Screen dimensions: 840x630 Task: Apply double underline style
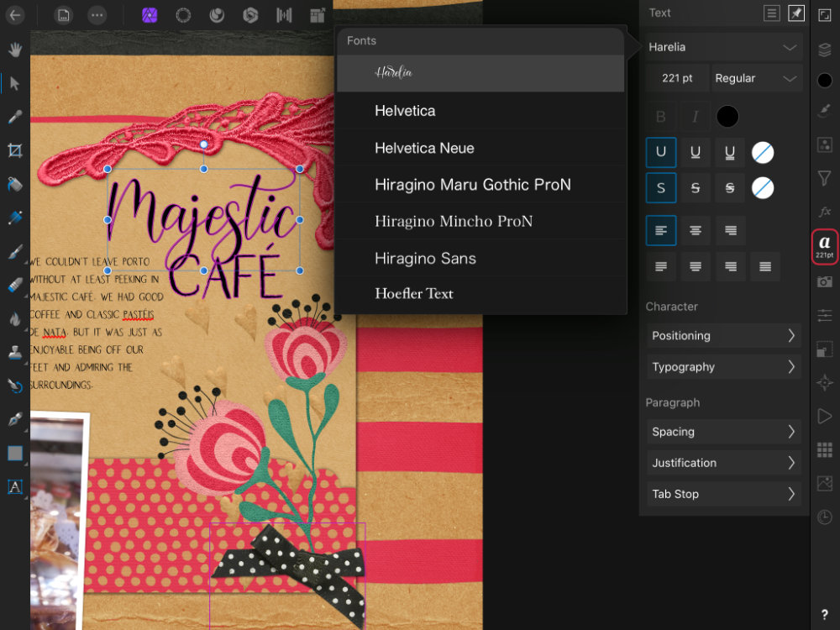(x=730, y=152)
